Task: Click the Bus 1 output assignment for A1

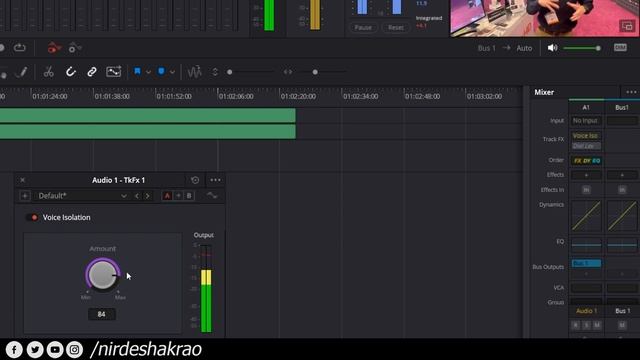Action: 586,263
